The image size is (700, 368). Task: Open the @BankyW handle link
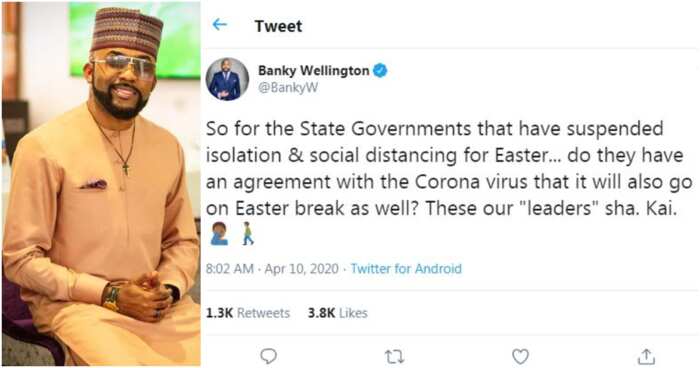click(288, 87)
